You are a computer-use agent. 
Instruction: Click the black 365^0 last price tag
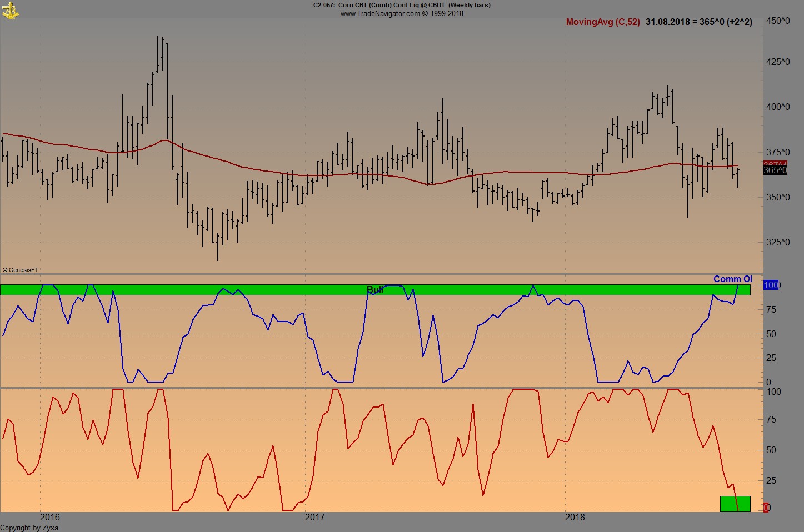(x=774, y=170)
